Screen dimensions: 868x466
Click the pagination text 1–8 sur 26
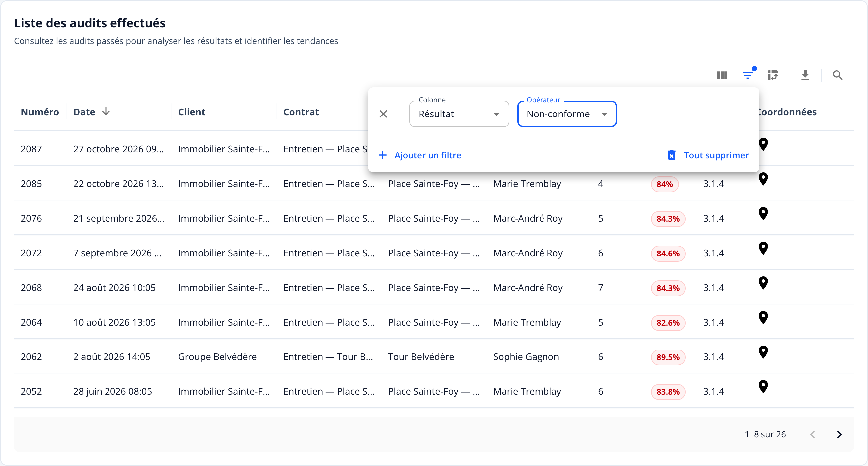pyautogui.click(x=765, y=434)
